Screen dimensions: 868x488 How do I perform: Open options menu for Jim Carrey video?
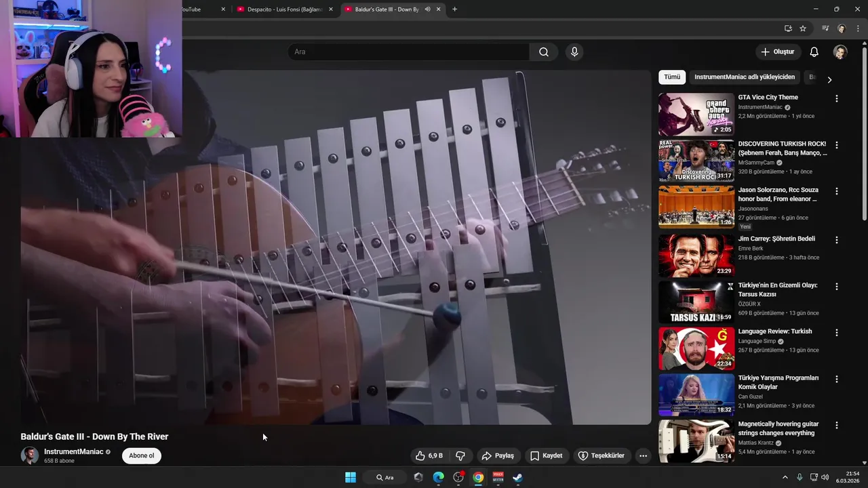(836, 240)
